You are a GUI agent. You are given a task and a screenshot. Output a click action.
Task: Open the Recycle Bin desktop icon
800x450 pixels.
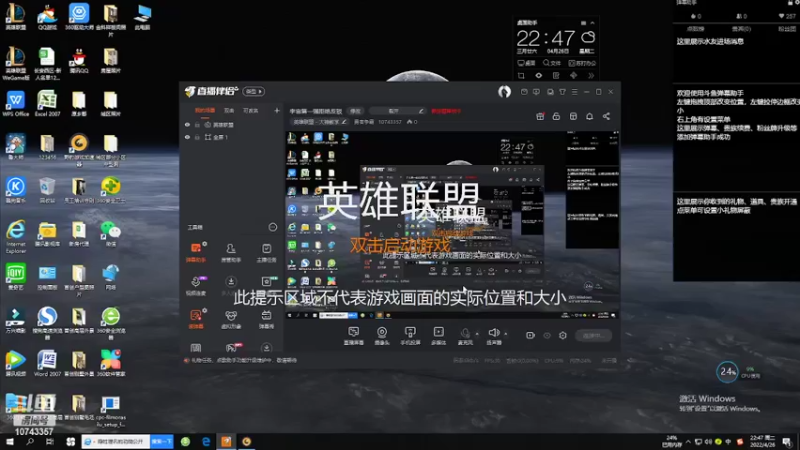click(x=47, y=191)
